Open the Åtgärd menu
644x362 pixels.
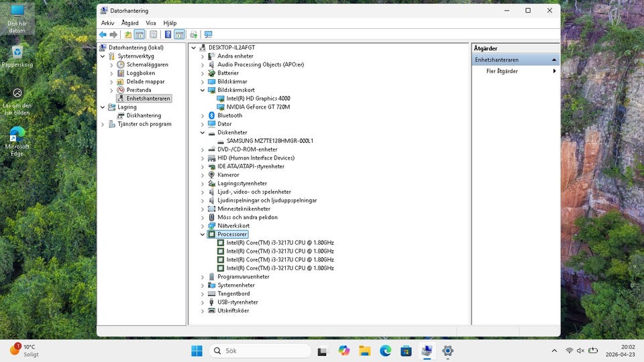(129, 23)
